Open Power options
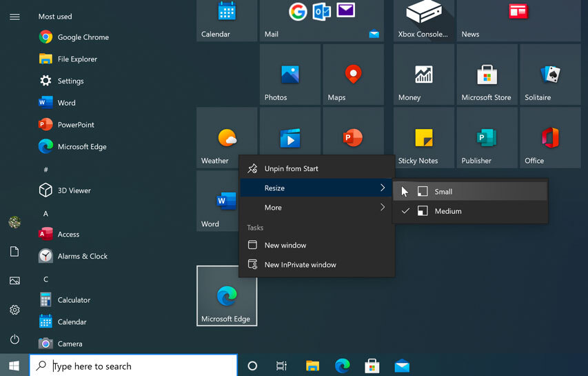The width and height of the screenshot is (588, 376). tap(14, 339)
